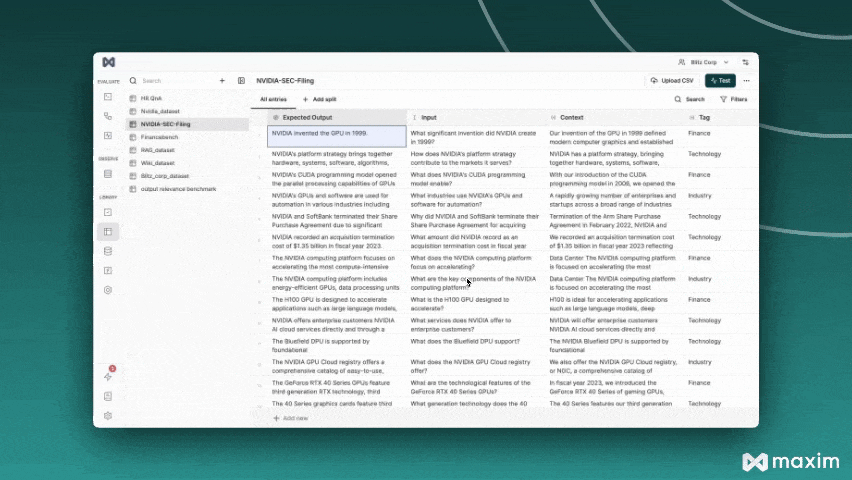Image resolution: width=852 pixels, height=480 pixels.
Task: Click the Upload CSV button
Action: coord(672,80)
